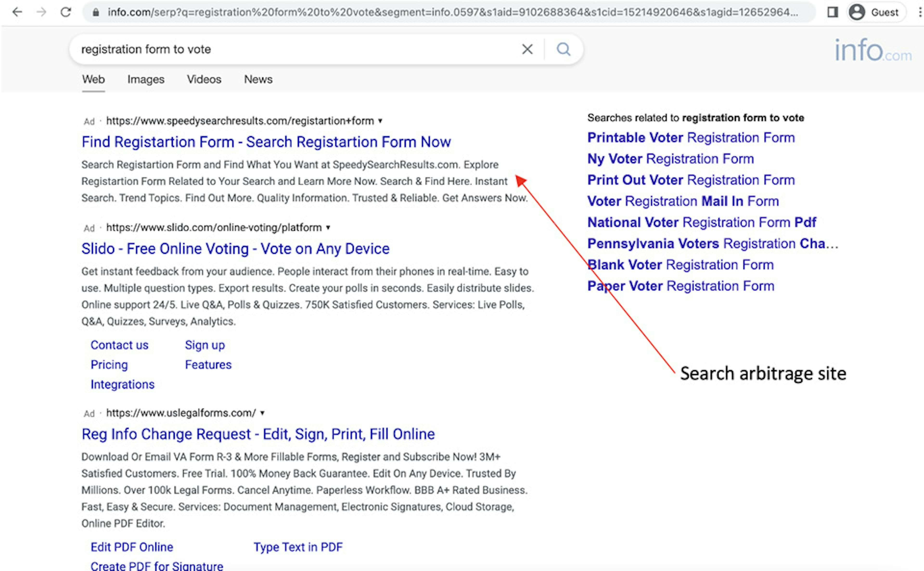
Task: Click the Guest profile avatar
Action: (857, 13)
